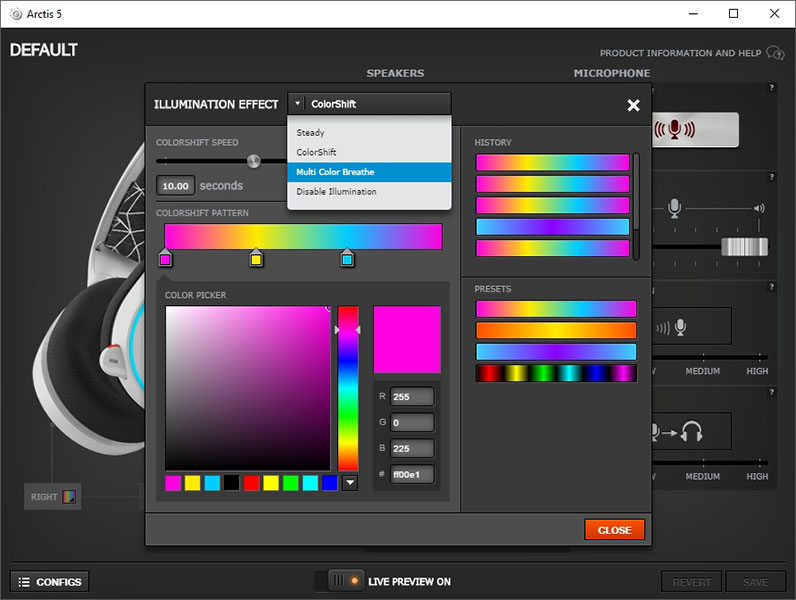The image size is (796, 600).
Task: Click the R value field showing 255
Action: coord(412,396)
